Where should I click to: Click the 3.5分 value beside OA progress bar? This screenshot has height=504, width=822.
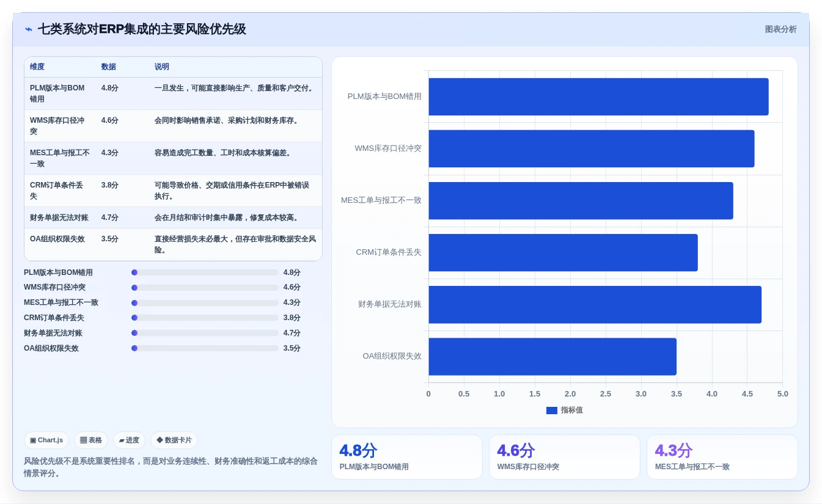click(x=292, y=348)
